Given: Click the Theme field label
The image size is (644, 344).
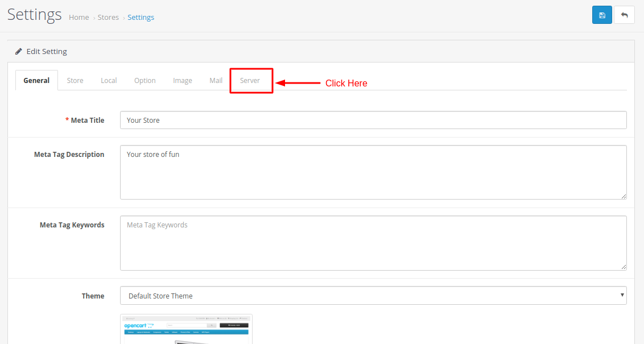Looking at the screenshot, I should pyautogui.click(x=93, y=296).
